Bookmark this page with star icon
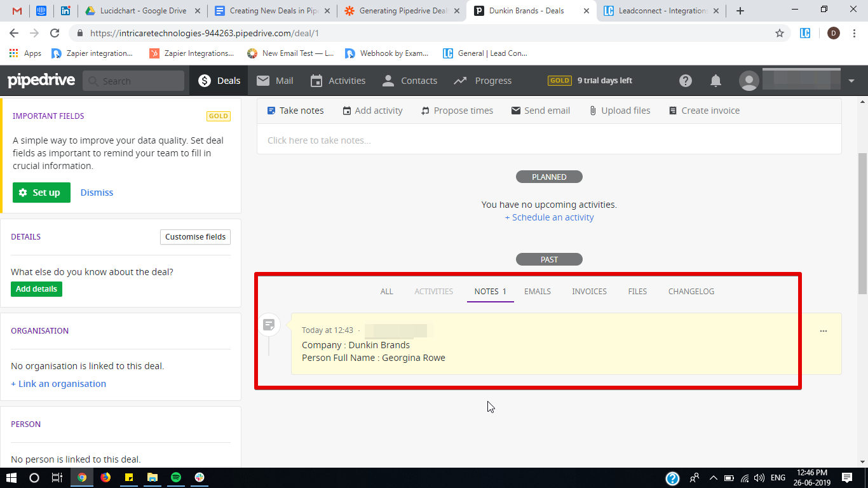The height and width of the screenshot is (488, 868). [780, 33]
